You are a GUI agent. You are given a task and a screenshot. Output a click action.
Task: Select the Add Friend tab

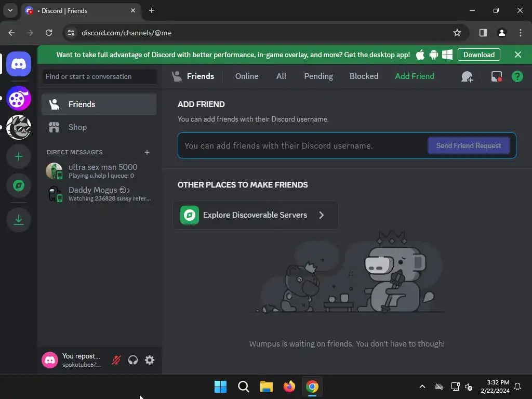point(415,76)
